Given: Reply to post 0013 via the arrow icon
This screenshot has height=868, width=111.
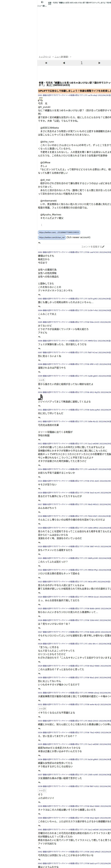Looking at the screenshot, I should pyautogui.click(x=39, y=465).
